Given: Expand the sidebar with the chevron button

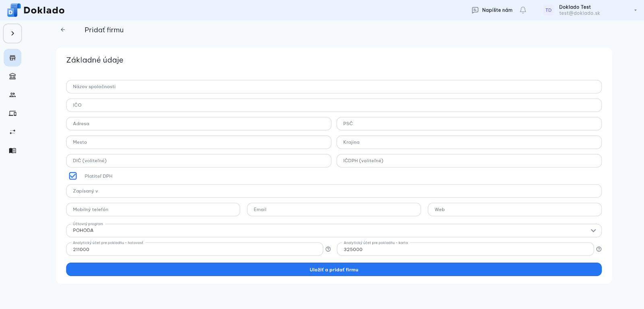Looking at the screenshot, I should (12, 33).
